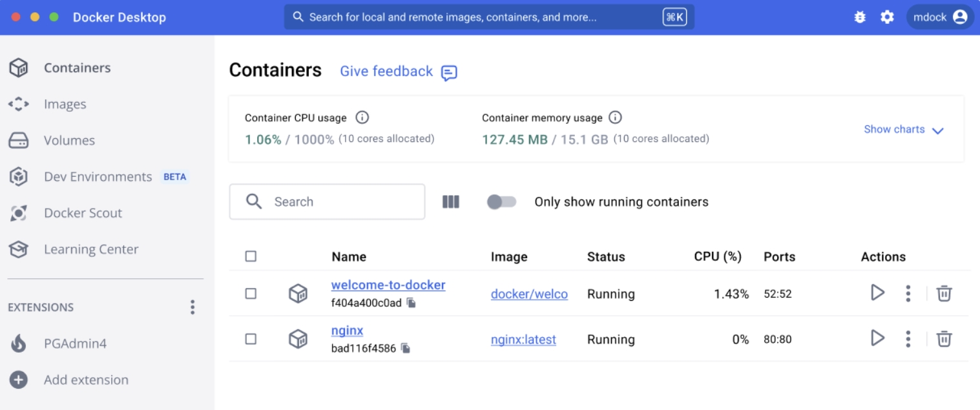This screenshot has width=980, height=410.
Task: Copy container ID f404a400c0ad
Action: pos(411,303)
